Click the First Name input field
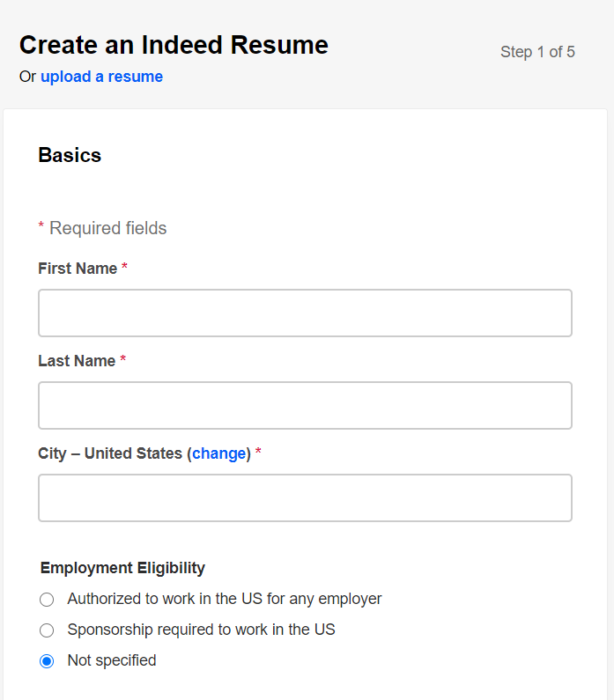Image resolution: width=614 pixels, height=700 pixels. [x=305, y=313]
